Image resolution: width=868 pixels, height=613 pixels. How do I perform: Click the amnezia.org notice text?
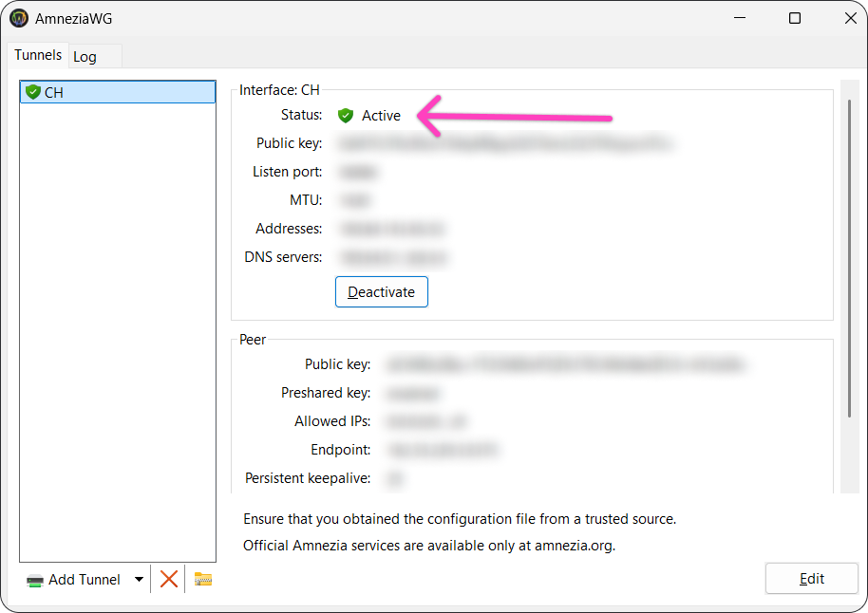coord(429,546)
